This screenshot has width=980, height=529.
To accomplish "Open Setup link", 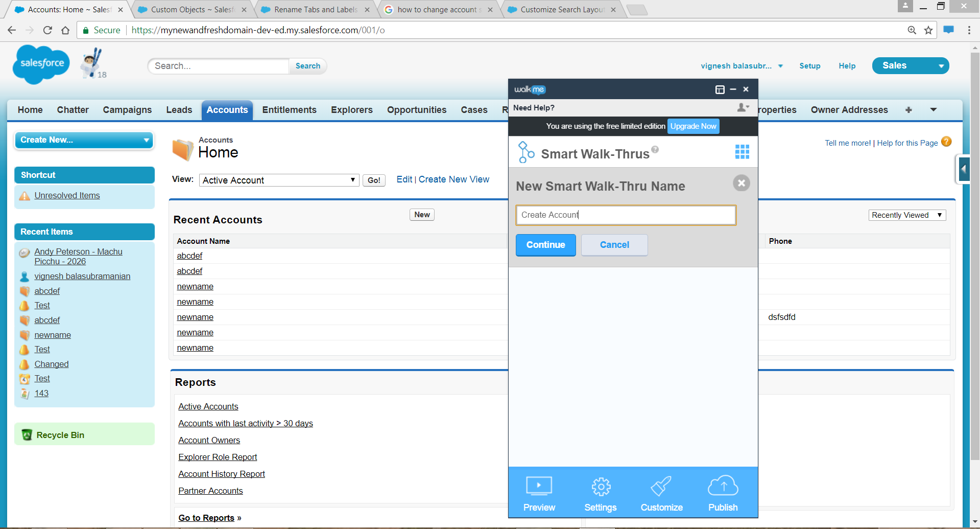I will click(810, 66).
